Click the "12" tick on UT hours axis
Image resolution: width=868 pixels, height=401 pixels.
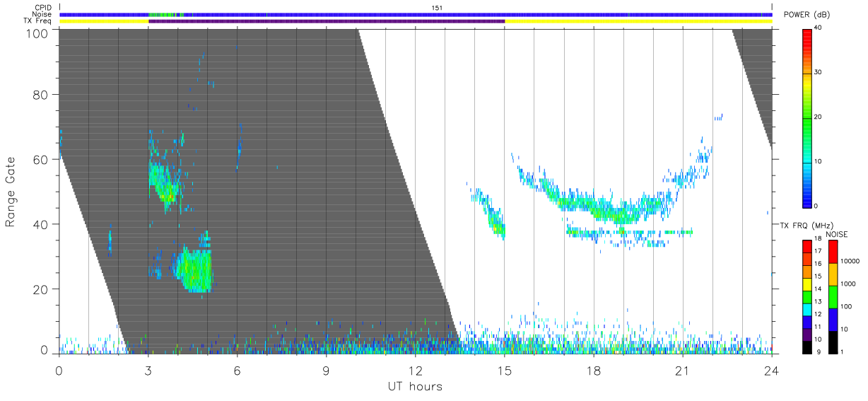pos(415,371)
